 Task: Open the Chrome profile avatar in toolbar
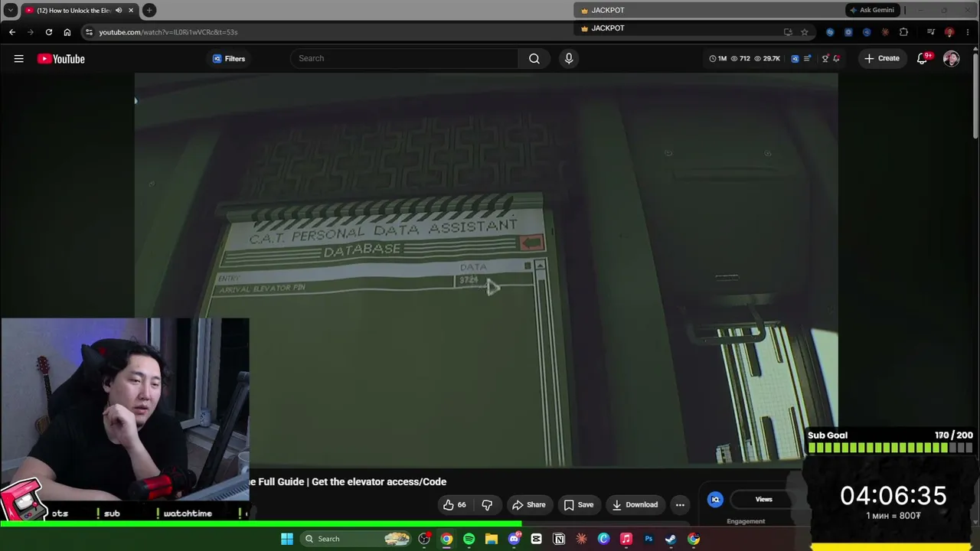pos(949,32)
